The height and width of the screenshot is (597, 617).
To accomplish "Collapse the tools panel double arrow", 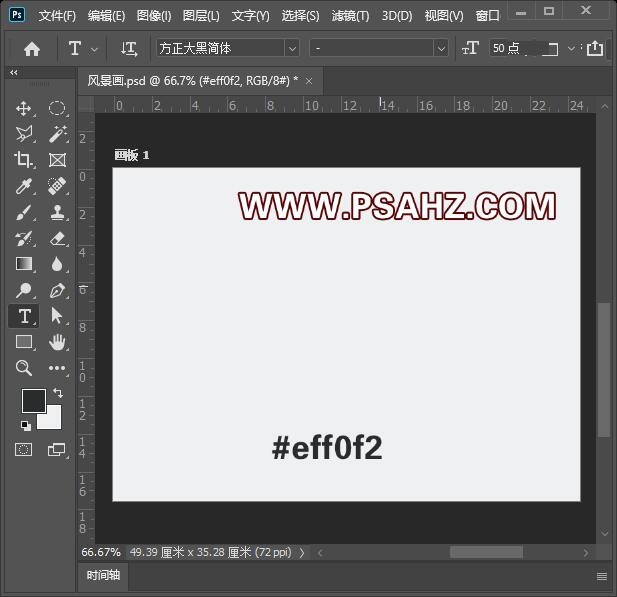I will 14,72.
